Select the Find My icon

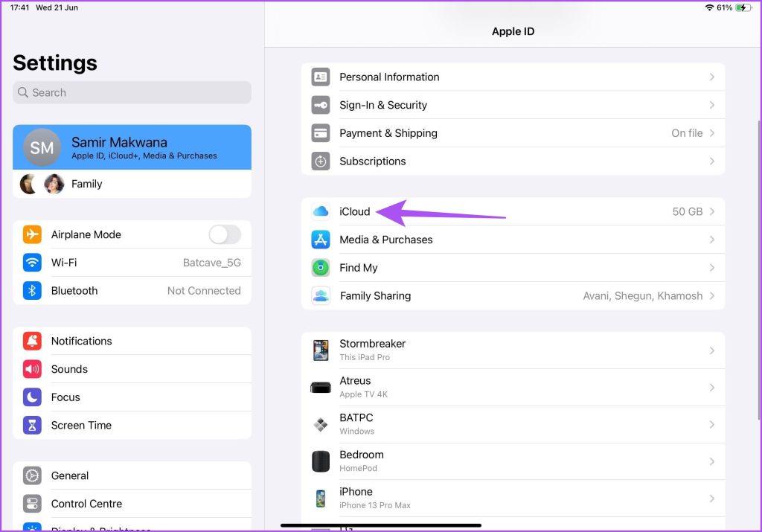[320, 268]
